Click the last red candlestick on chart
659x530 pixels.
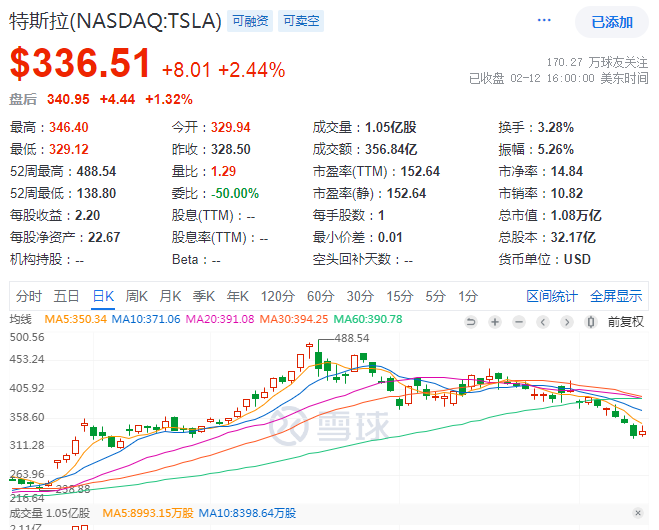click(643, 432)
